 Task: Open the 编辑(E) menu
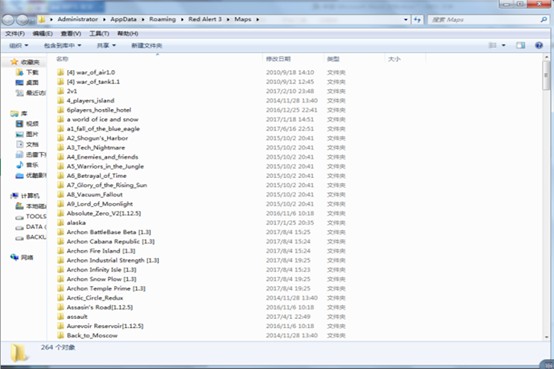[42, 34]
